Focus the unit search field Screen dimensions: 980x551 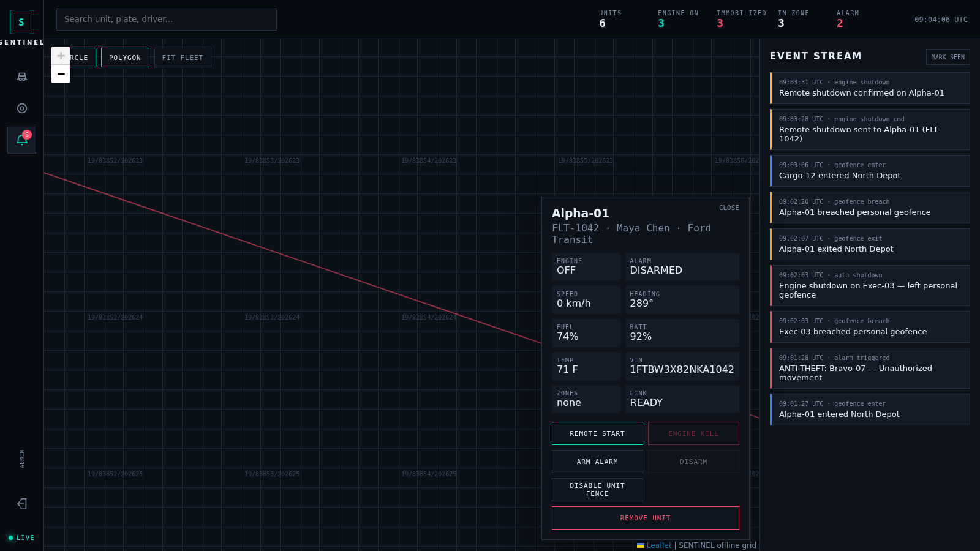[x=167, y=20]
